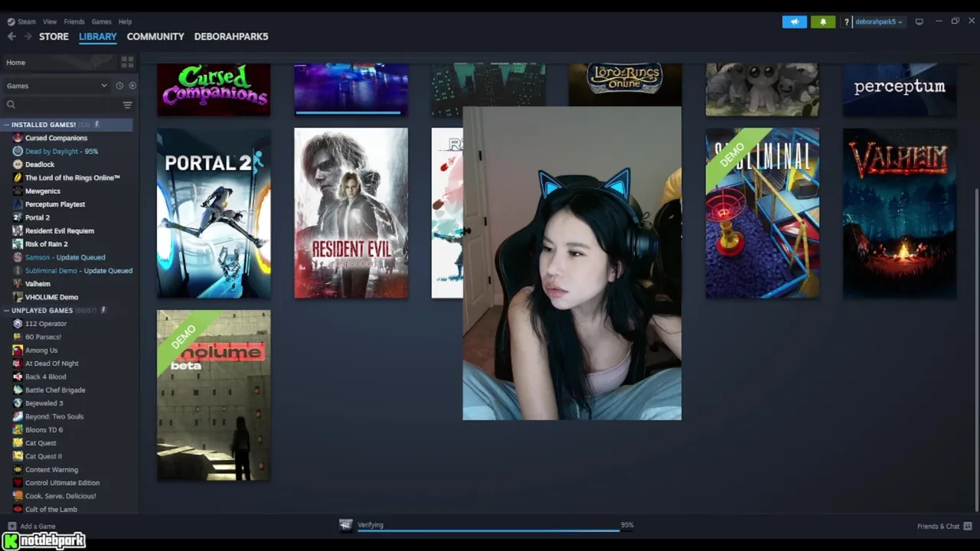Click the Add a Game plus icon

[11, 527]
